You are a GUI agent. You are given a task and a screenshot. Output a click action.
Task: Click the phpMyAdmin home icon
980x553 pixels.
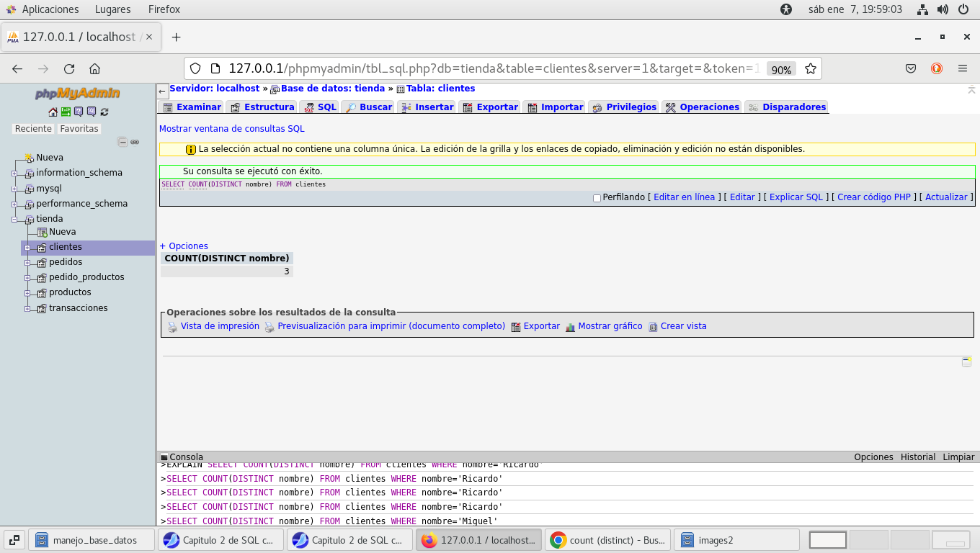coord(53,112)
